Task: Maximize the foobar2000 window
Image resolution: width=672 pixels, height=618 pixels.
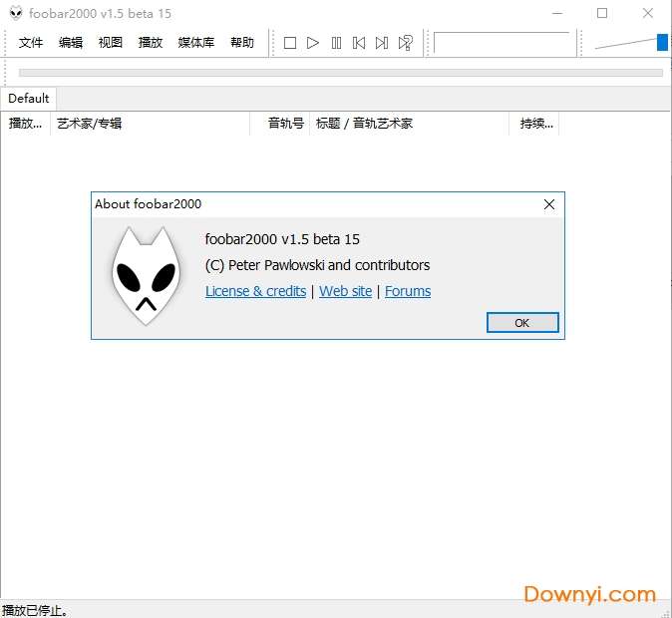Action: click(602, 13)
